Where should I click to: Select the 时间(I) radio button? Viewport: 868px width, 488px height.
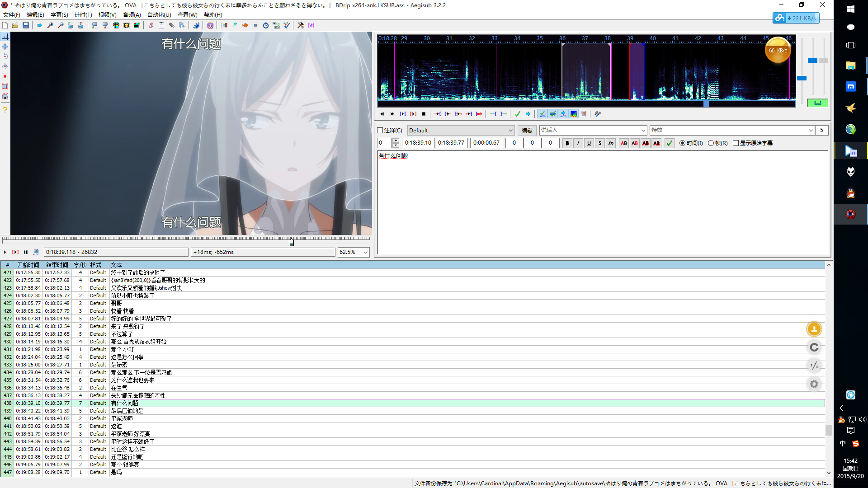tap(682, 143)
